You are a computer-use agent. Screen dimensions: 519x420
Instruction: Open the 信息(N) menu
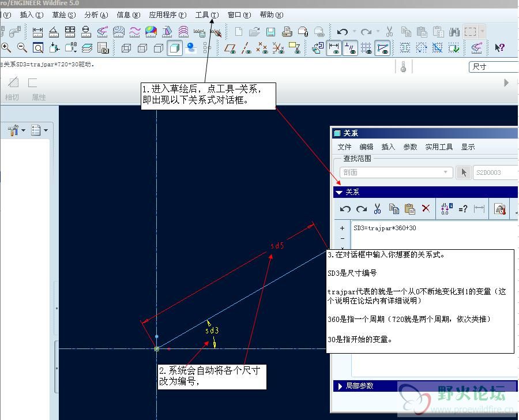[129, 15]
